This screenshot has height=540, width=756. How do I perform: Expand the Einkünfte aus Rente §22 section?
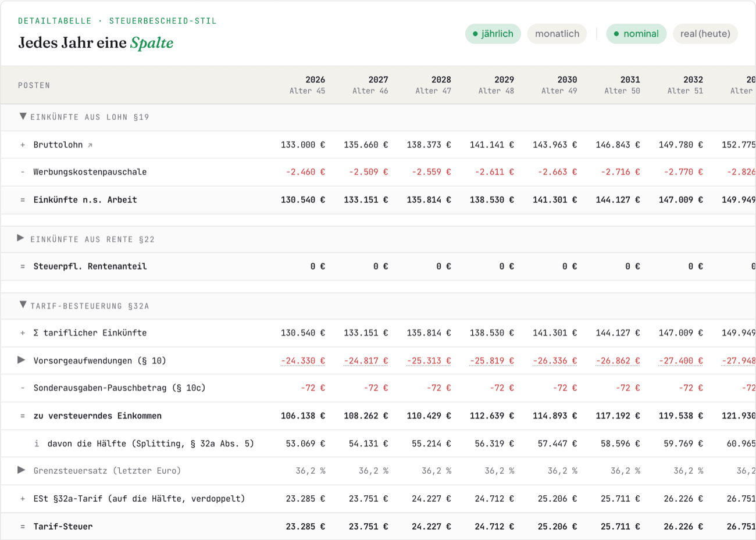[21, 238]
